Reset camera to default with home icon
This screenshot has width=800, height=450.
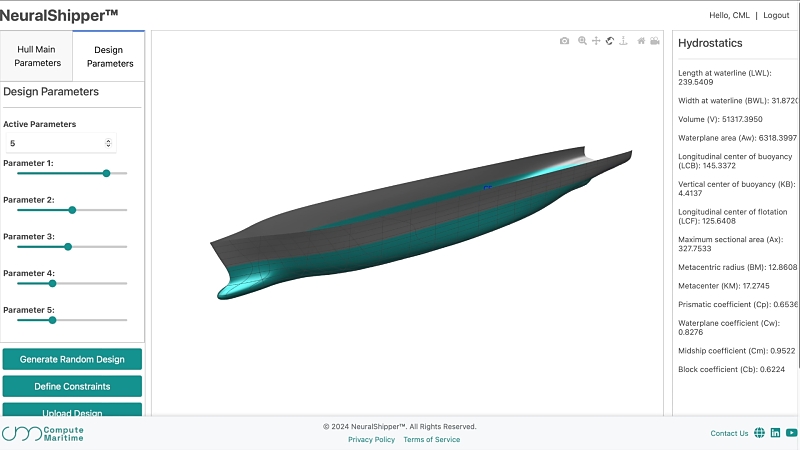click(641, 41)
